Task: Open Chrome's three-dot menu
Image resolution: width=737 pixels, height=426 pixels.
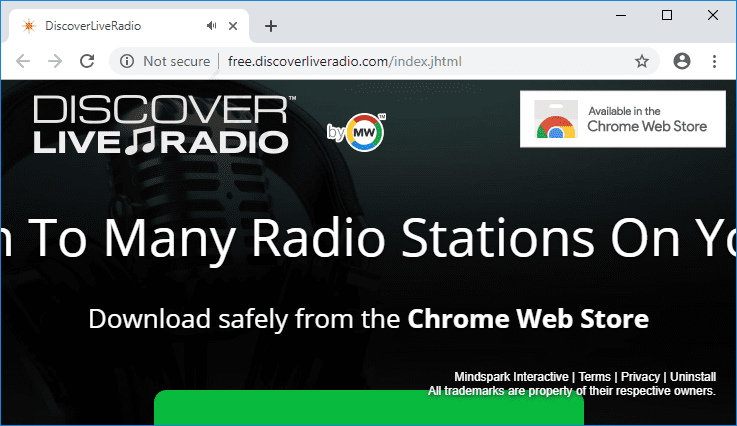Action: 715,61
